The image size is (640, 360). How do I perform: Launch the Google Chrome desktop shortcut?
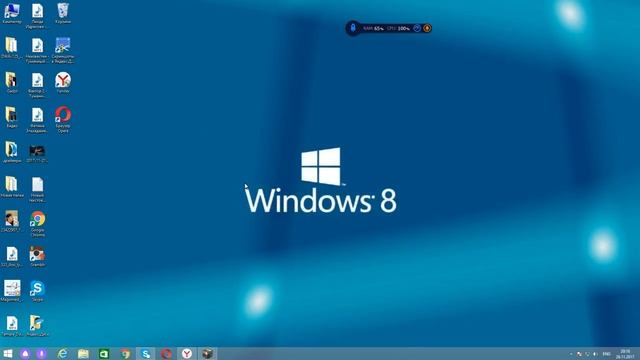coord(37,224)
